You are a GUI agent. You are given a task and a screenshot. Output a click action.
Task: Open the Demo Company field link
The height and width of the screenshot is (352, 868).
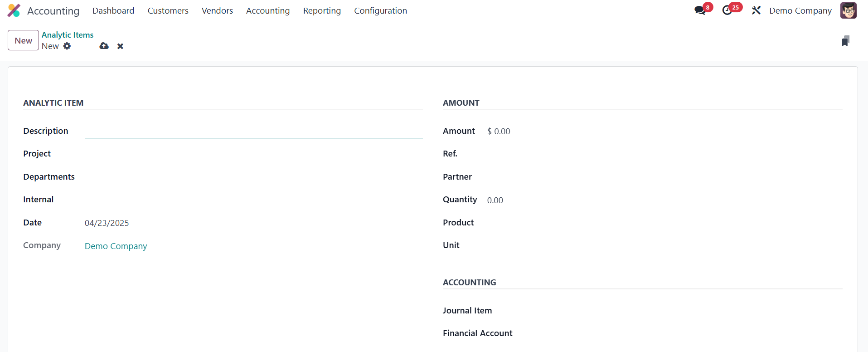(x=116, y=246)
